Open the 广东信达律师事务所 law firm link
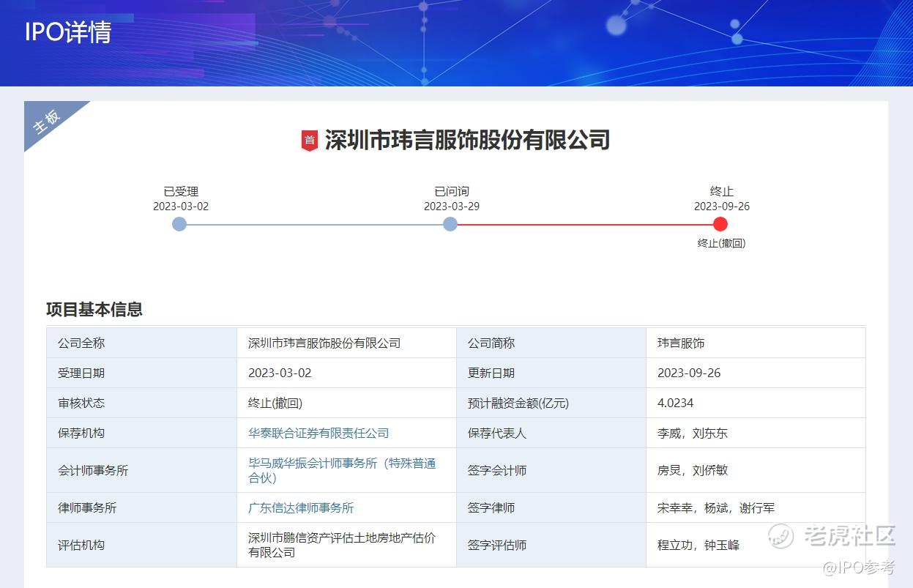The width and height of the screenshot is (913, 588). pos(301,507)
